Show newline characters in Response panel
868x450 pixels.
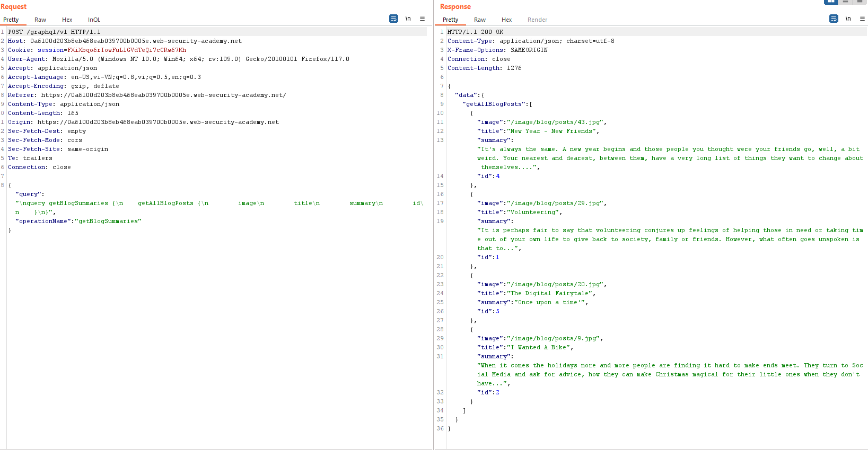848,19
